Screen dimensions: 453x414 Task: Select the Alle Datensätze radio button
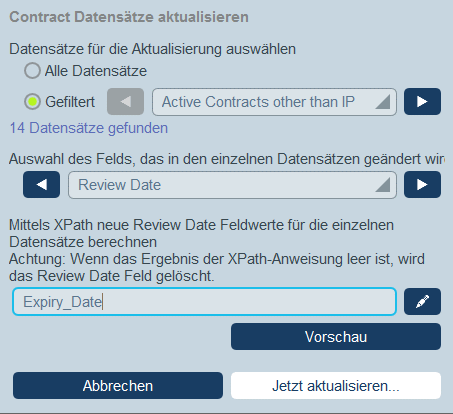point(32,71)
